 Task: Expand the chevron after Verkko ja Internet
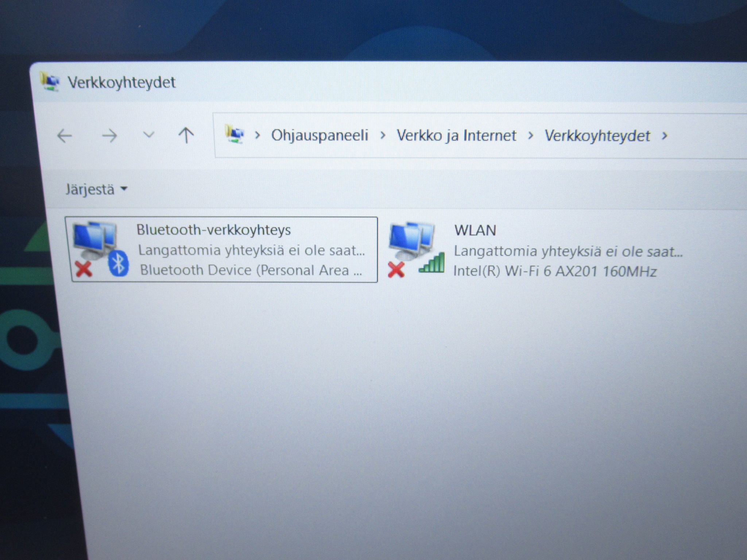531,136
